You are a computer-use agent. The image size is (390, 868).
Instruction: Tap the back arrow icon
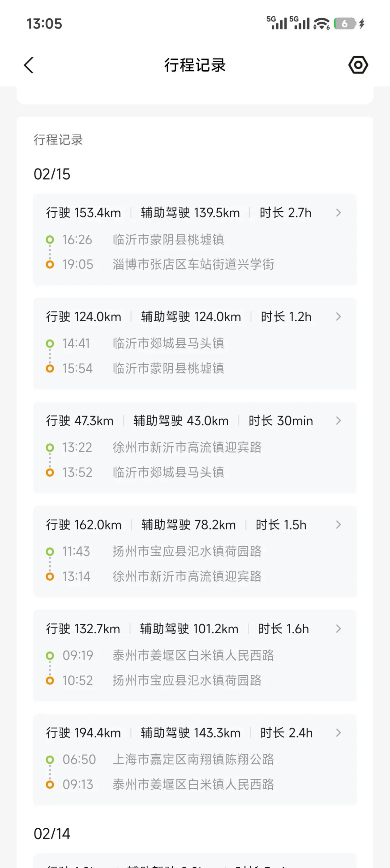(x=29, y=65)
